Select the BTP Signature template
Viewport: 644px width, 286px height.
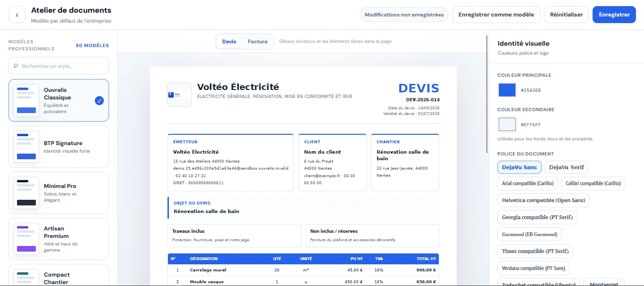[x=59, y=147]
